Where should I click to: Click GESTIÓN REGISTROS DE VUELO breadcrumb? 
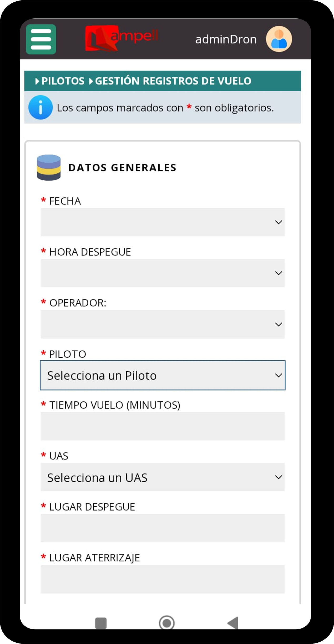pos(173,81)
